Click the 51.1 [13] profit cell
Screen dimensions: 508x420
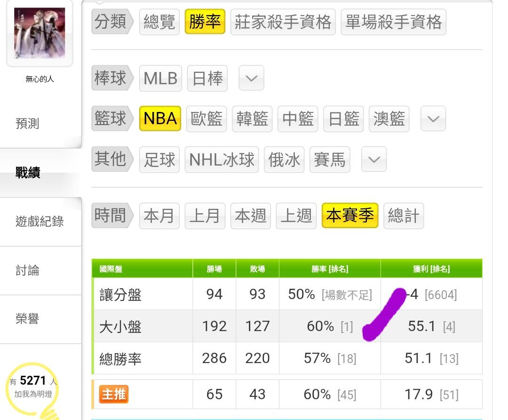coord(431,358)
